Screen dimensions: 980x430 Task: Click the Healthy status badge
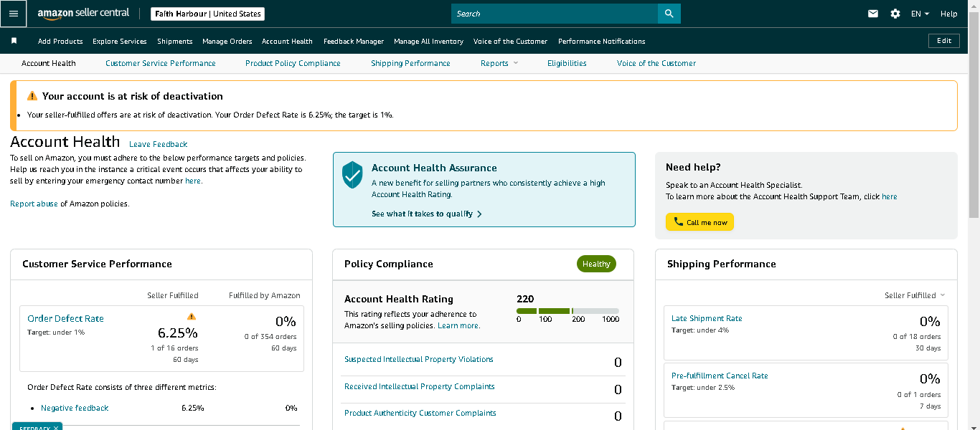[596, 264]
